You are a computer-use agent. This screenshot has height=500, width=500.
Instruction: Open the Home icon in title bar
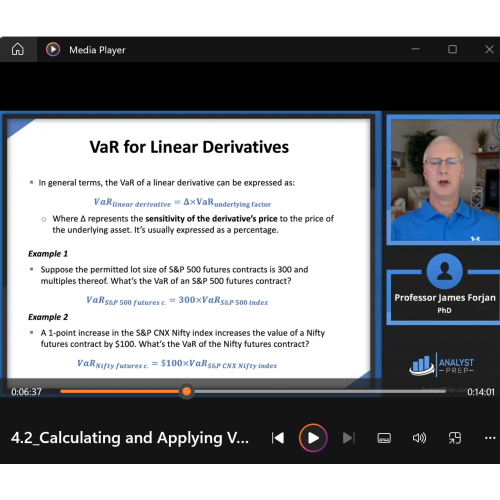18,49
